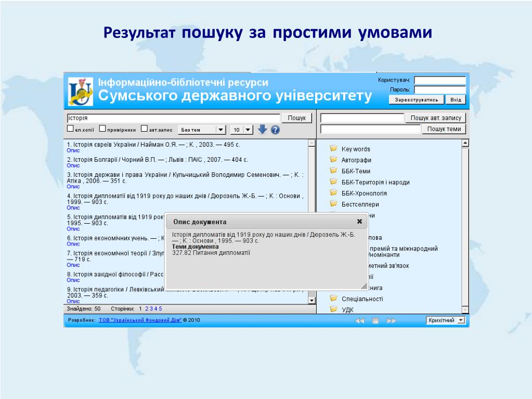Go to results page 4
This screenshot has width=532, height=399.
click(155, 309)
